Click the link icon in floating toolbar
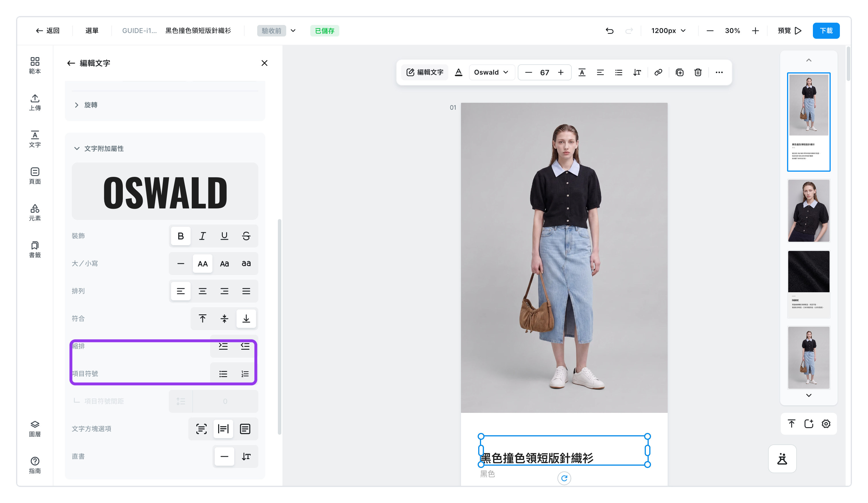Image resolution: width=868 pixels, height=503 pixels. tap(658, 72)
